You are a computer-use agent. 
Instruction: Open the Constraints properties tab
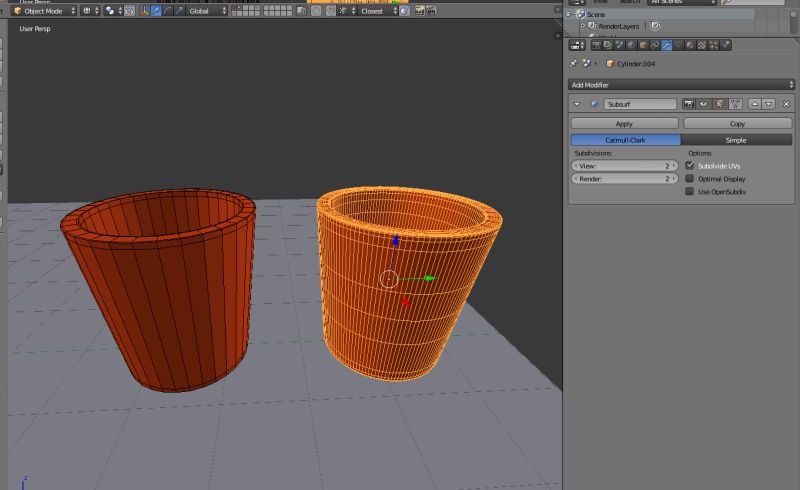(x=655, y=45)
